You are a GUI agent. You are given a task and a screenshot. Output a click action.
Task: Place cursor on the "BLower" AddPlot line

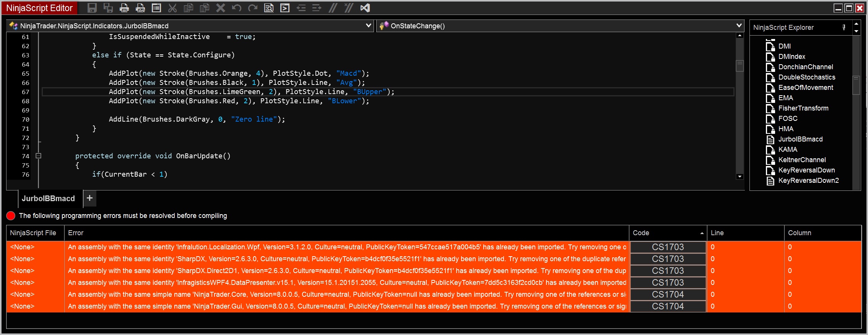239,101
